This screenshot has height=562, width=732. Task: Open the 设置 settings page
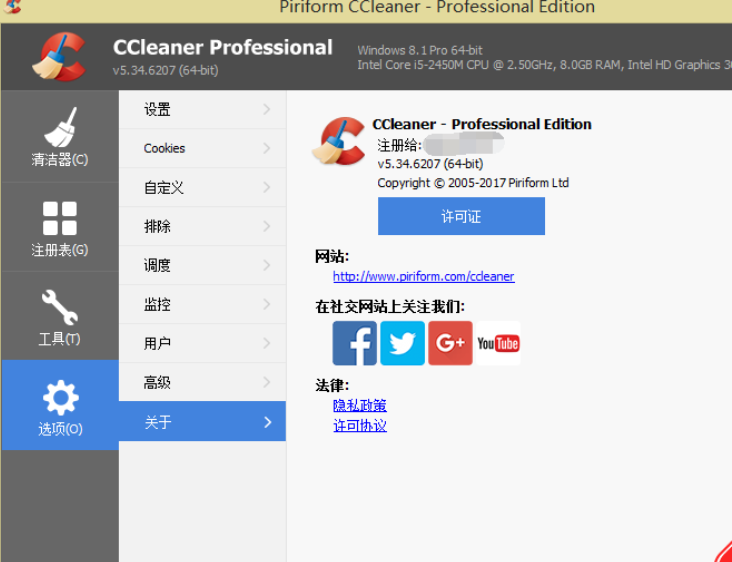[x=203, y=110]
